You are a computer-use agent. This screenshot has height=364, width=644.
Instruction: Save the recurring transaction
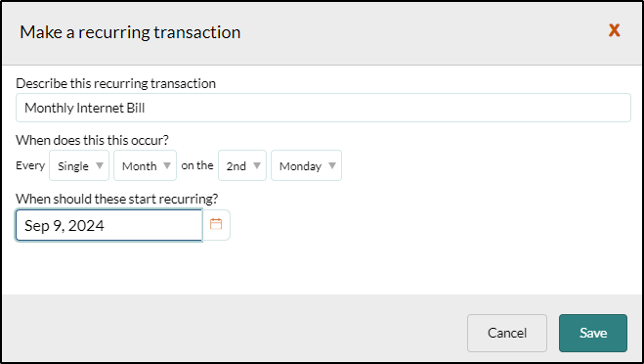point(593,333)
